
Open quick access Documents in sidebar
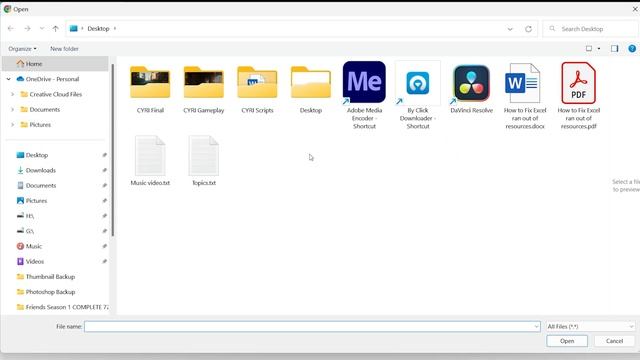41,185
